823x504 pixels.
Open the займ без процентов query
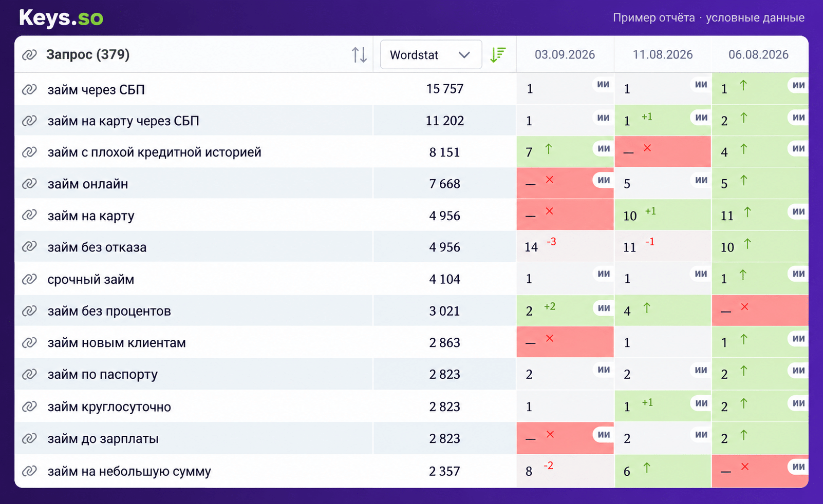click(109, 311)
